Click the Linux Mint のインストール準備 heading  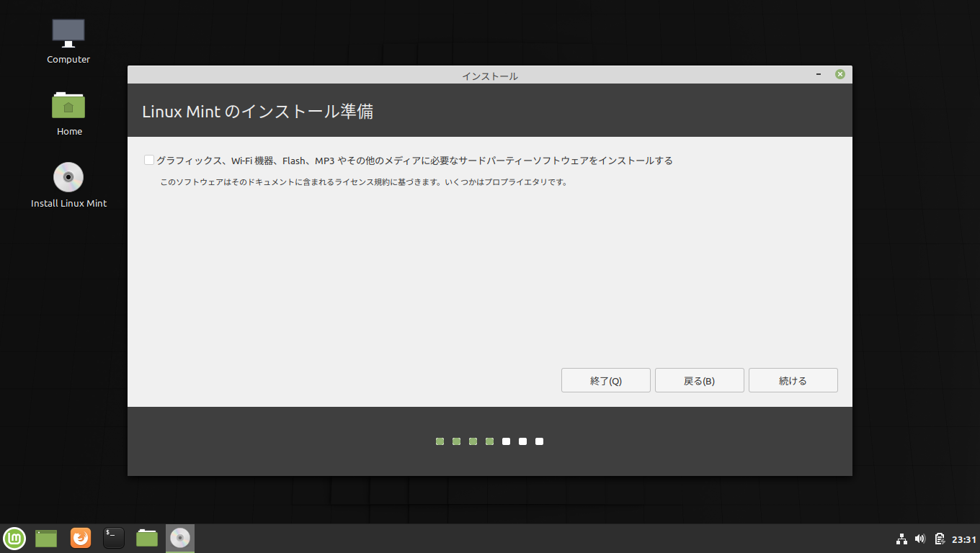coord(258,112)
